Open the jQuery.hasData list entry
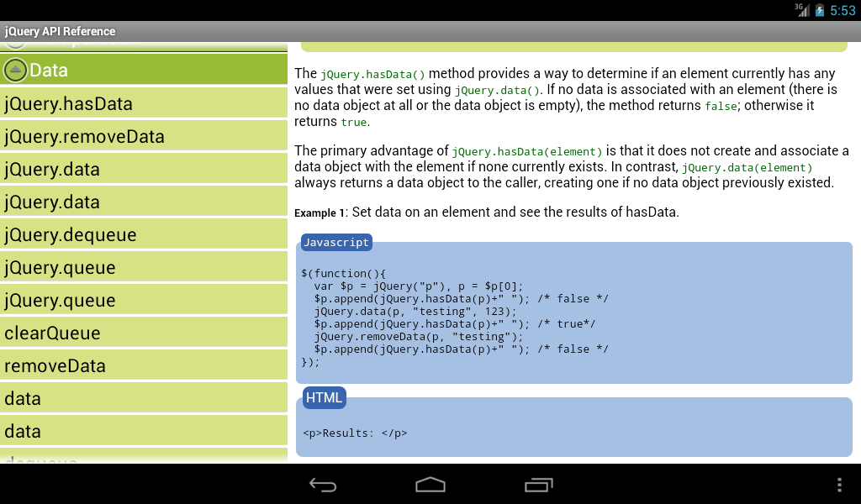This screenshot has width=861, height=504. tap(143, 103)
